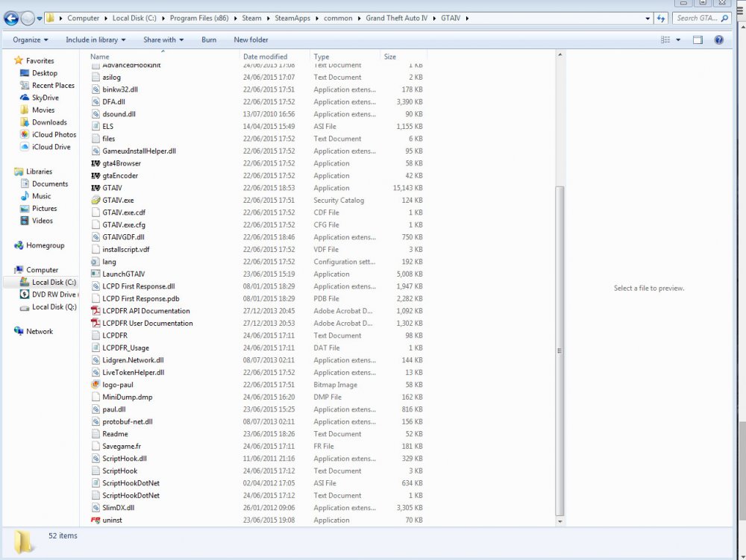Screen dimensions: 746x560
Task: Sort by the Date modified column header
Action: point(275,56)
